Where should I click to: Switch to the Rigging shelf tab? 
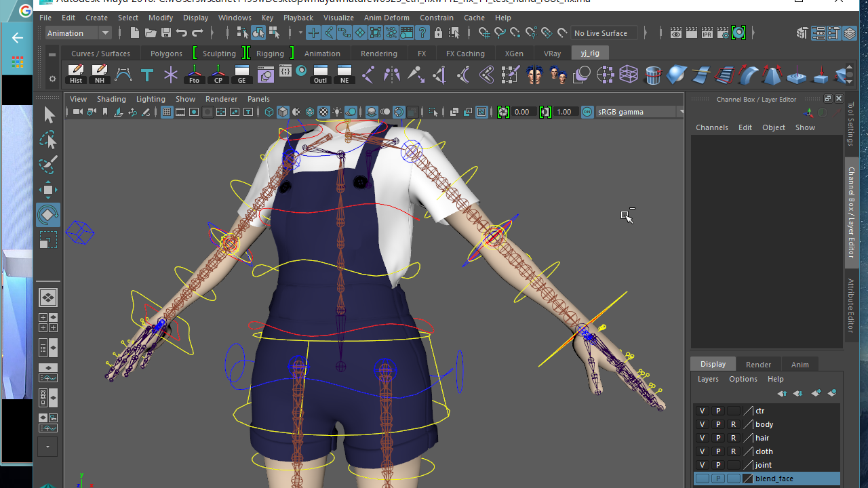pyautogui.click(x=270, y=53)
